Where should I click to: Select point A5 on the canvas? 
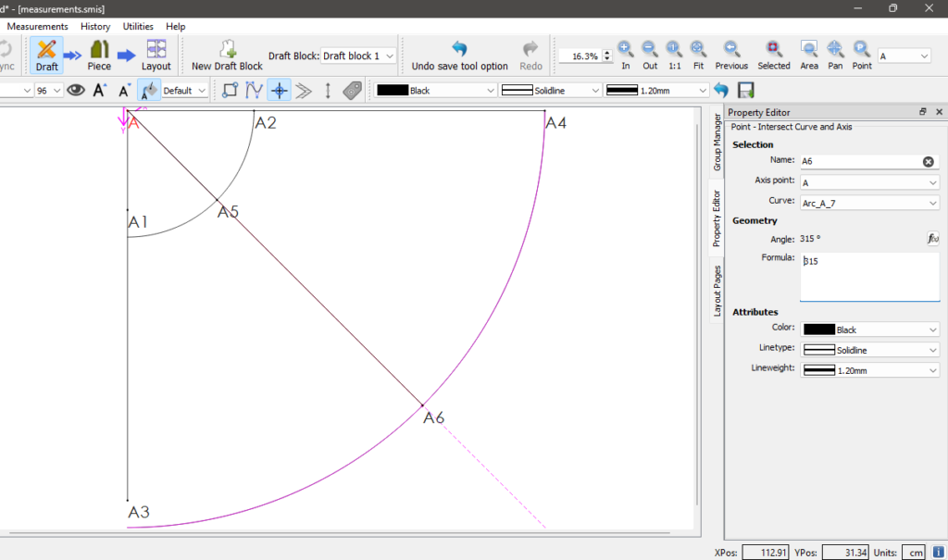coord(218,200)
